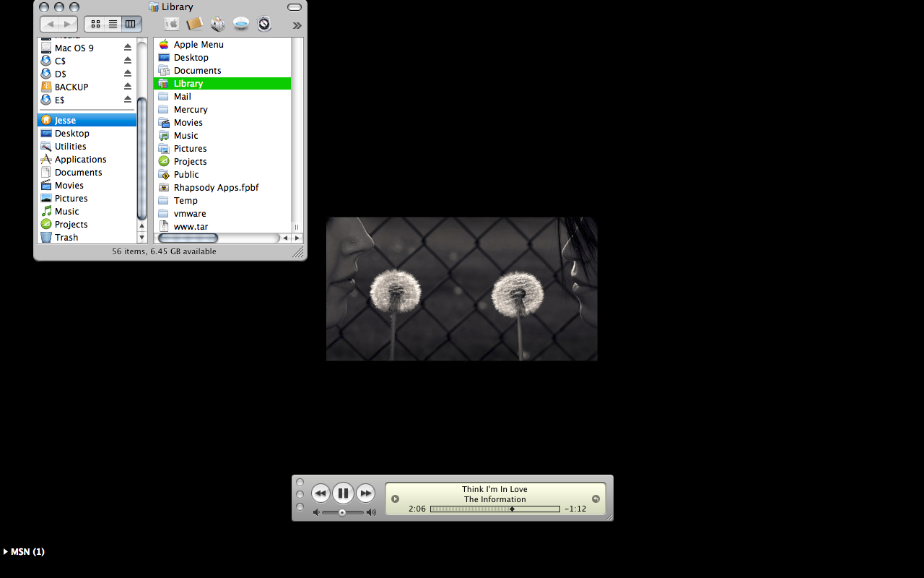Launch Address Book from Finder toolbar
This screenshot has height=578, width=924.
coord(195,24)
